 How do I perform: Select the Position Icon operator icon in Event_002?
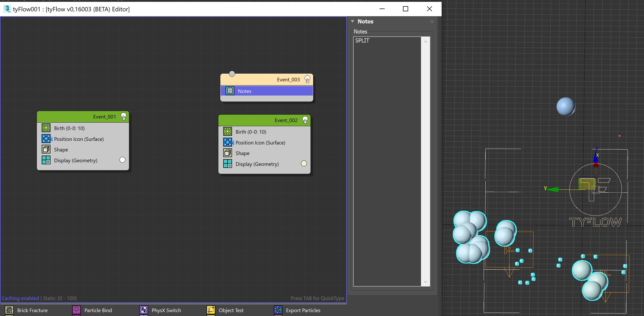click(228, 142)
